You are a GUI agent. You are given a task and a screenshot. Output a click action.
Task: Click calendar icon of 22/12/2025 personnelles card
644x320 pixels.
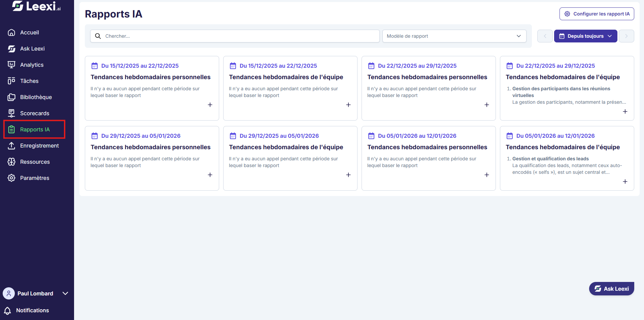pyautogui.click(x=371, y=66)
